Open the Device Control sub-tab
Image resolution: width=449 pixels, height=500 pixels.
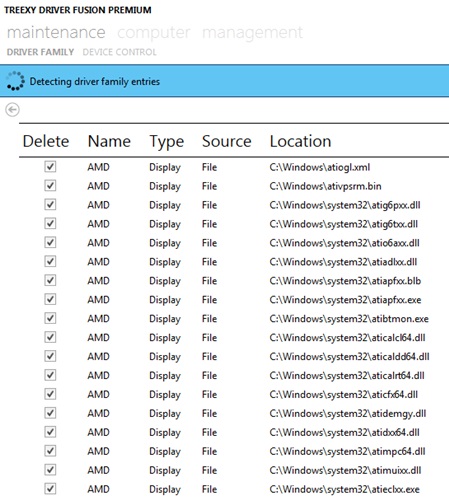coord(119,52)
